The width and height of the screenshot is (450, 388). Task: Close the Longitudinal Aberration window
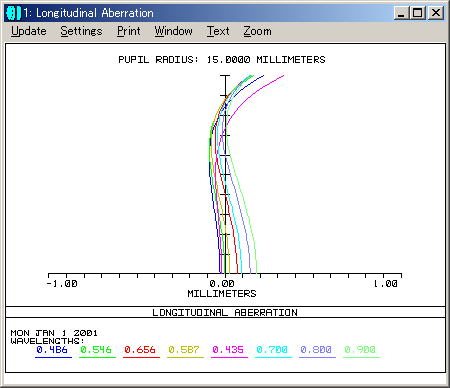[x=435, y=13]
